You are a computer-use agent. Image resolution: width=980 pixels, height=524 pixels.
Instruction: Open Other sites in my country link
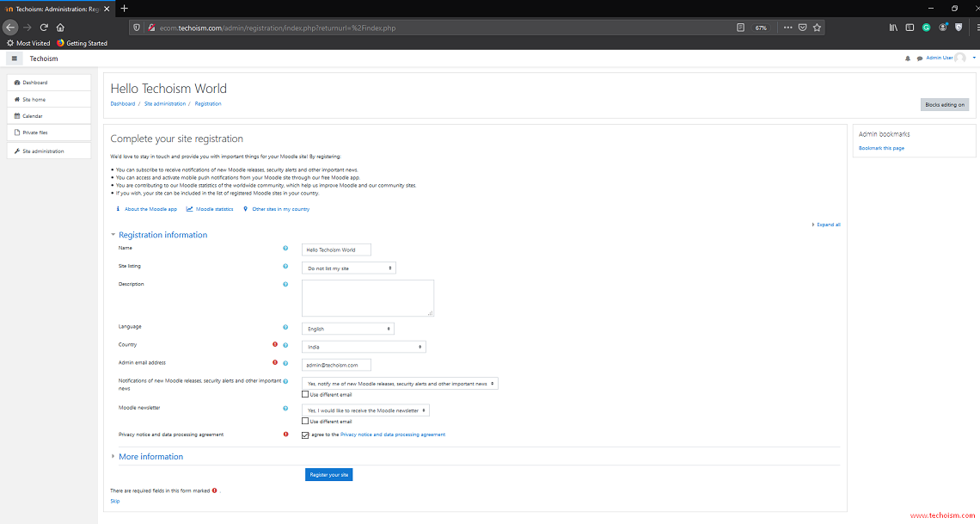pos(280,209)
